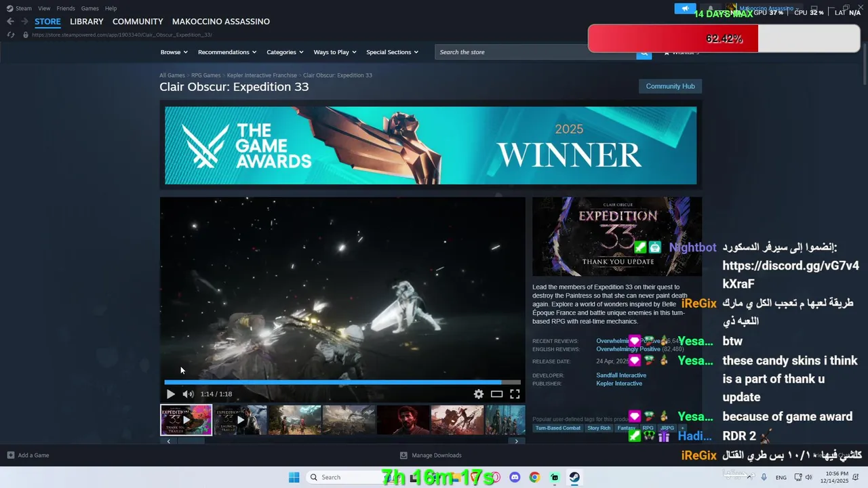
Task: Open video settings gear
Action: coord(479,394)
